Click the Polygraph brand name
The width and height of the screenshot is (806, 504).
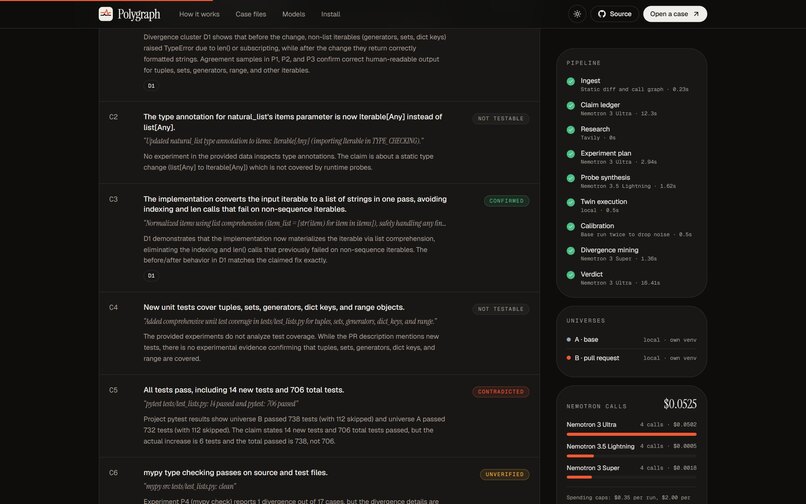139,14
